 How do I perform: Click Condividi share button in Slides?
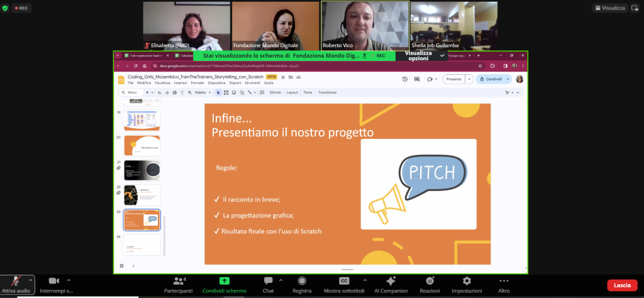point(491,79)
